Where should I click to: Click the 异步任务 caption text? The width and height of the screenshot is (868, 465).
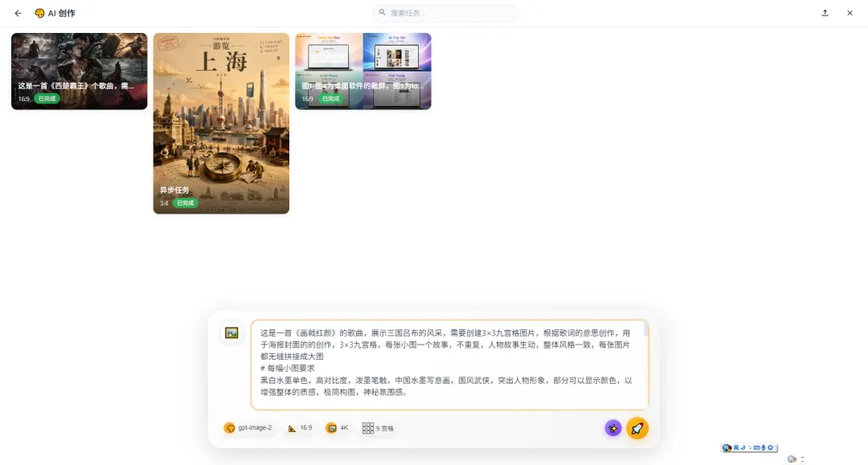click(x=174, y=190)
